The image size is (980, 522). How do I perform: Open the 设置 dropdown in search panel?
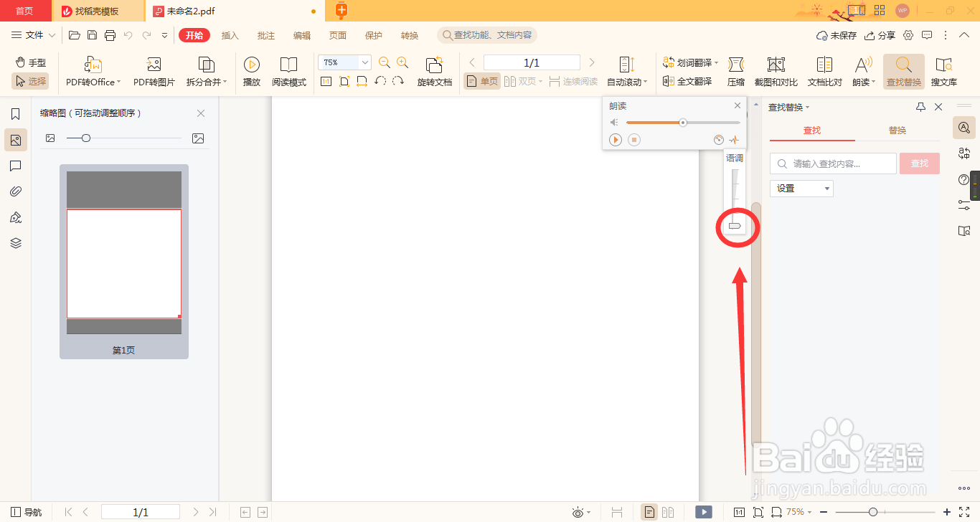tap(801, 188)
